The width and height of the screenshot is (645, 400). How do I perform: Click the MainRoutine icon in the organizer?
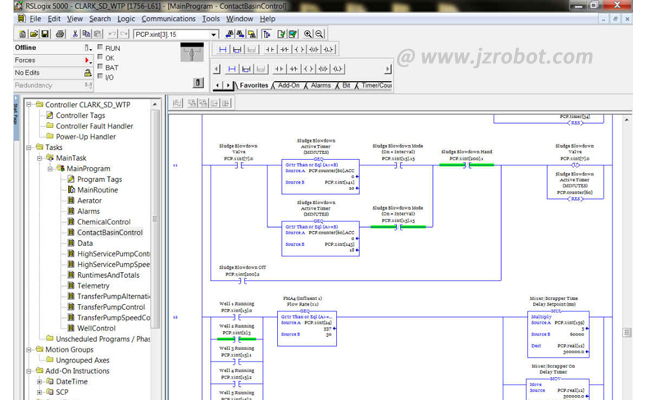pyautogui.click(x=70, y=190)
